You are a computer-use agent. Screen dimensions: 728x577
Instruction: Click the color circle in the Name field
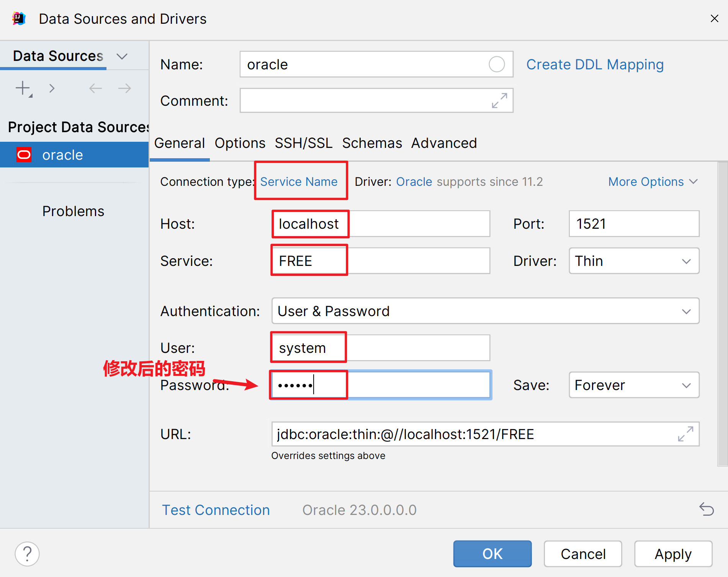click(497, 64)
